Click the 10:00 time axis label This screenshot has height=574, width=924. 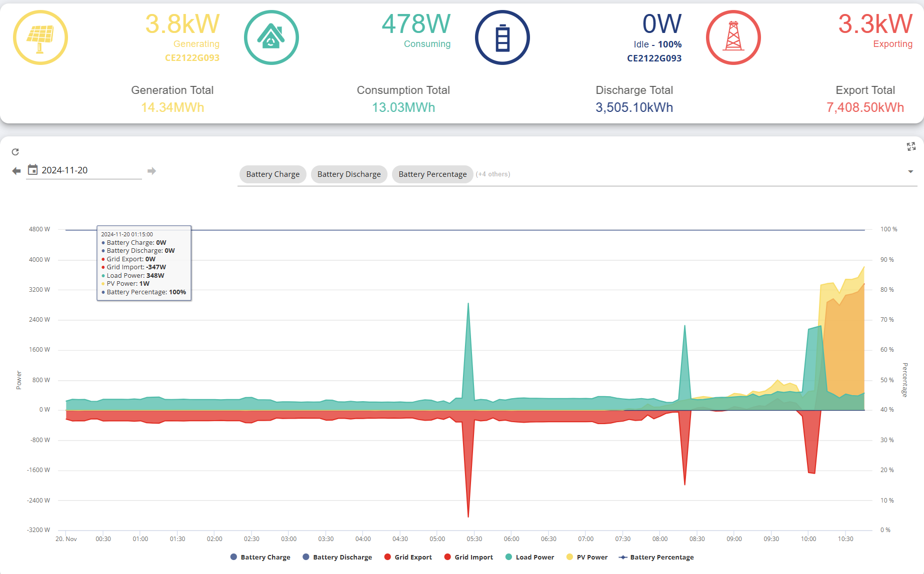coord(808,539)
